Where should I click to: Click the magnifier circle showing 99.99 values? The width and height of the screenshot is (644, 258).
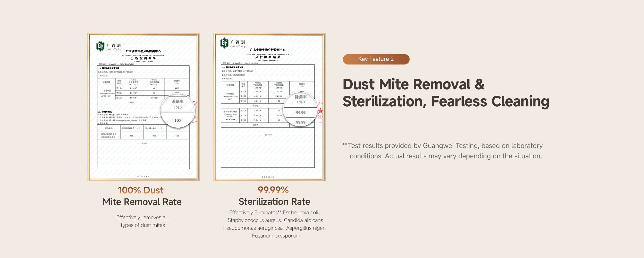(300, 110)
